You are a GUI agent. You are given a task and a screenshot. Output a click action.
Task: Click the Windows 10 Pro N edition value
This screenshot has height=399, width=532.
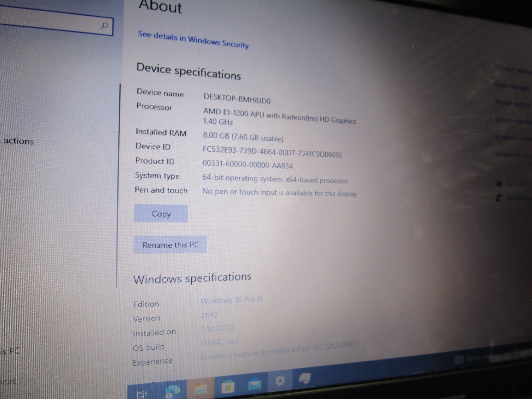232,300
